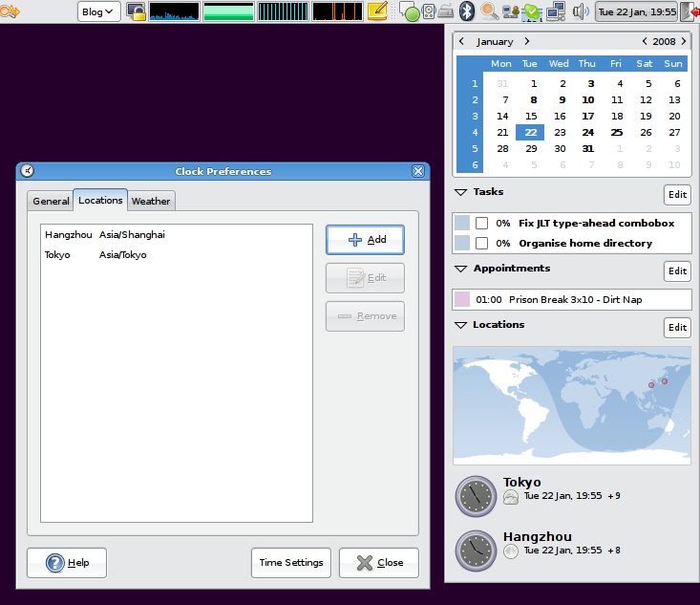Click the magnifier search tray icon
Screen dimensions: 700x605
coord(490,11)
